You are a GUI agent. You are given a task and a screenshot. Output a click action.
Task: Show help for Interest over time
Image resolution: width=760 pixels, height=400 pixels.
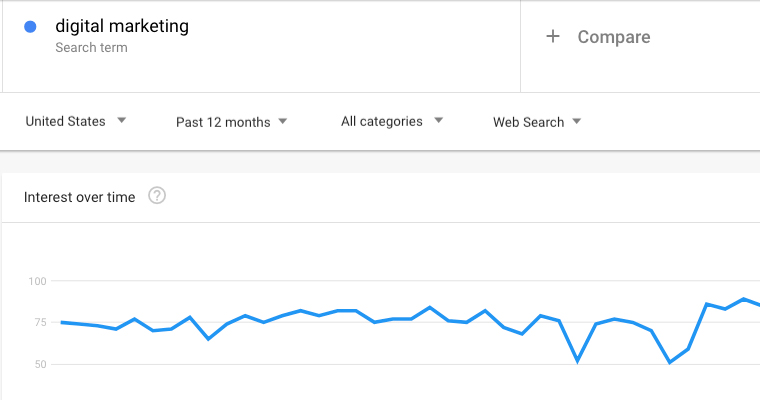(157, 196)
